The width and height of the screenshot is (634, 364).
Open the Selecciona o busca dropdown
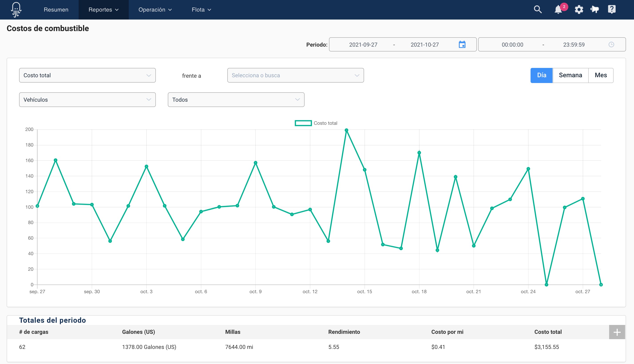pos(295,75)
